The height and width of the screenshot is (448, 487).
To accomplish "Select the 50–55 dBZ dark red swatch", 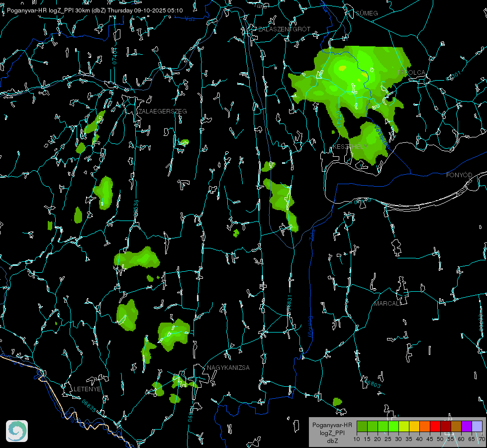I will coord(446,426).
